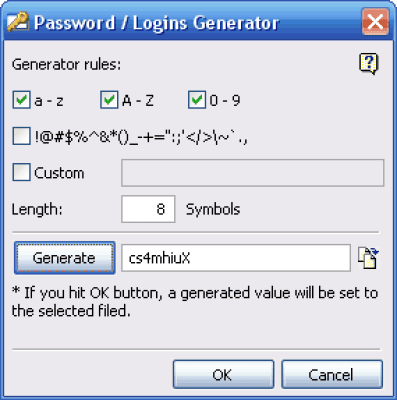Screen dimensions: 397x400
Task: Focus the Length number field
Action: tap(148, 209)
